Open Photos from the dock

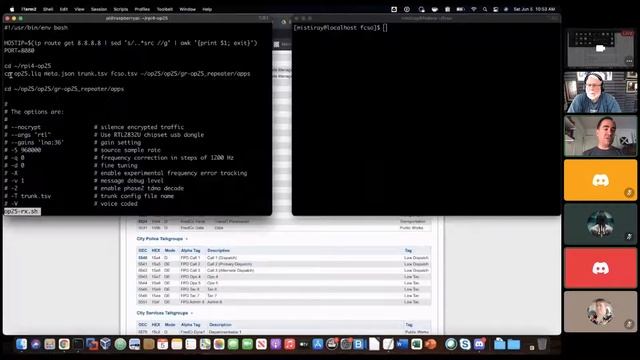click(219, 344)
